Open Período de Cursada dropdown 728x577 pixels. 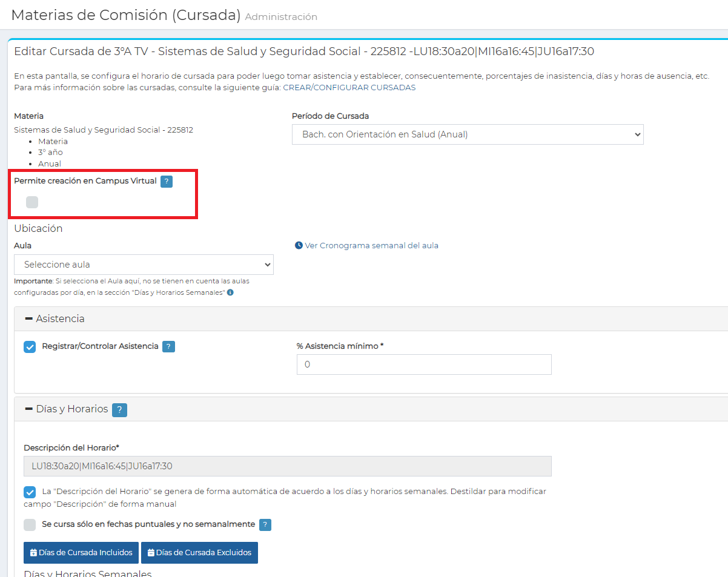tap(468, 134)
